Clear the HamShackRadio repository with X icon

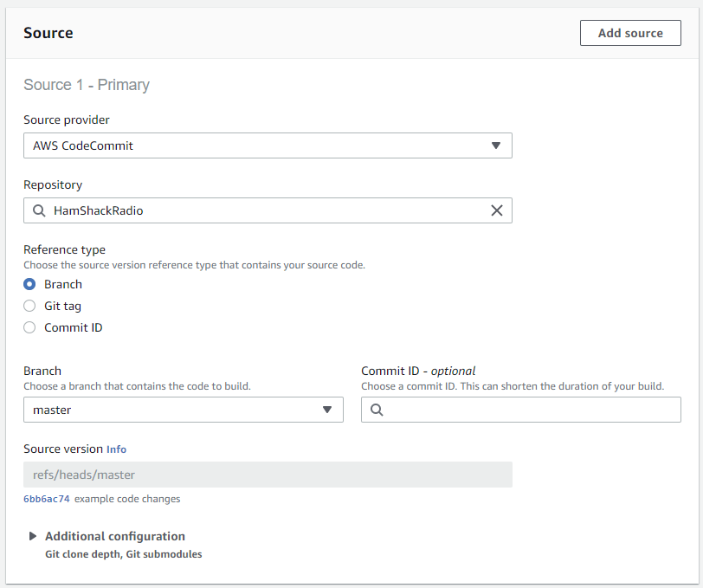click(x=497, y=210)
